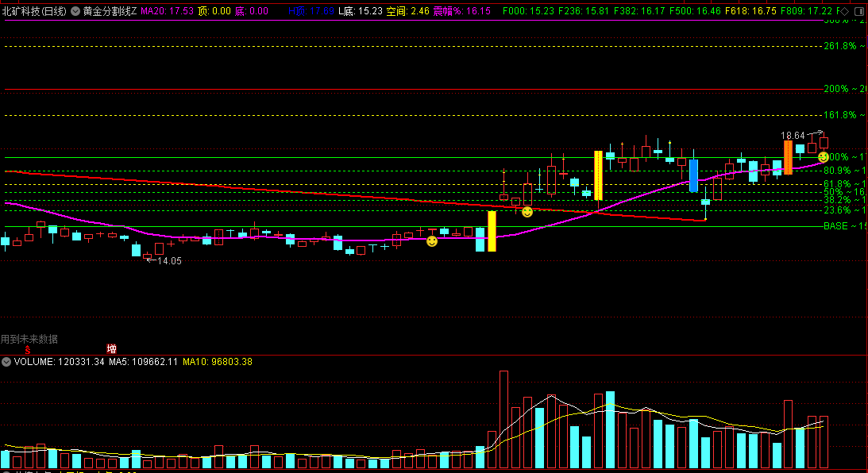Click the F000: 15.23 value
Screen dimensions: 868x473
coord(529,11)
